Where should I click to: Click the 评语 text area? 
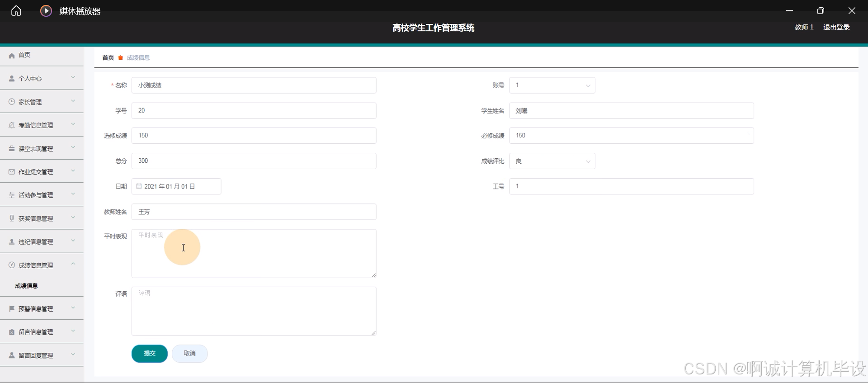(x=254, y=311)
